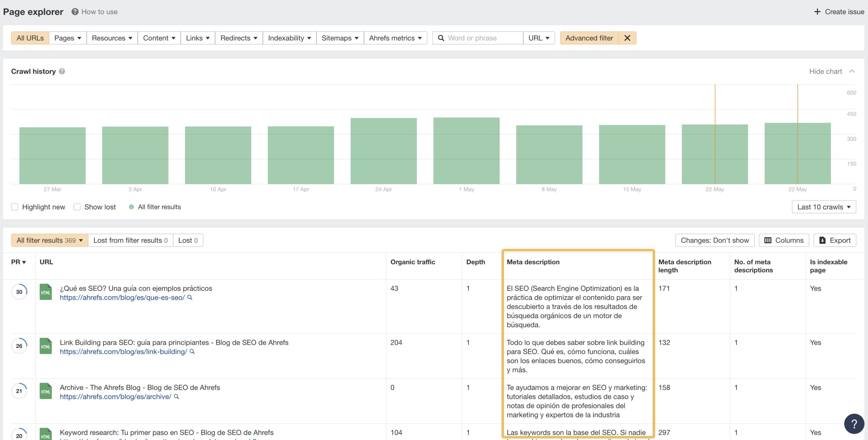Viewport: 868px width, 440px height.
Task: Open URL details magnifier for link-building page
Action: (x=192, y=351)
